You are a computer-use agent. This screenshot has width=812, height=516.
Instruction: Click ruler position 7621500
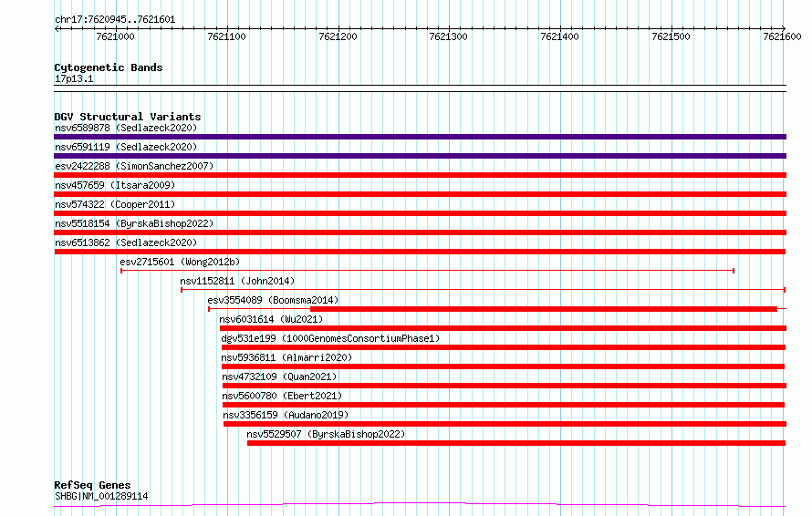(x=671, y=36)
